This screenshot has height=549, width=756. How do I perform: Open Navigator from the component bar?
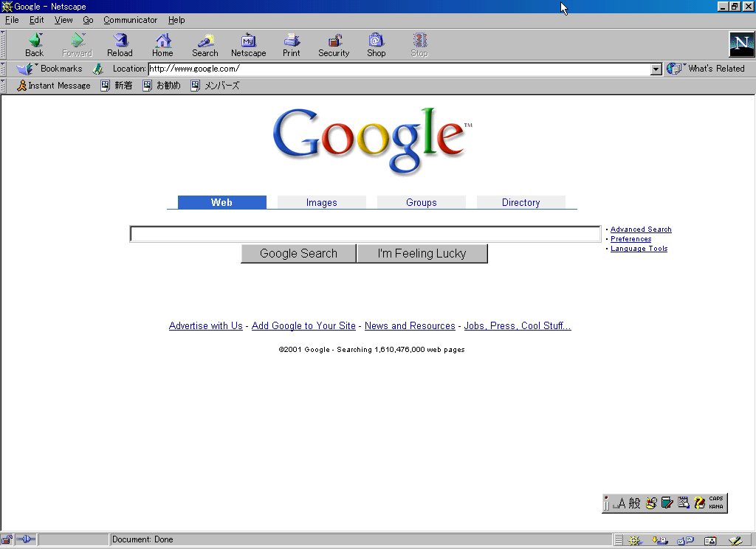coord(634,540)
